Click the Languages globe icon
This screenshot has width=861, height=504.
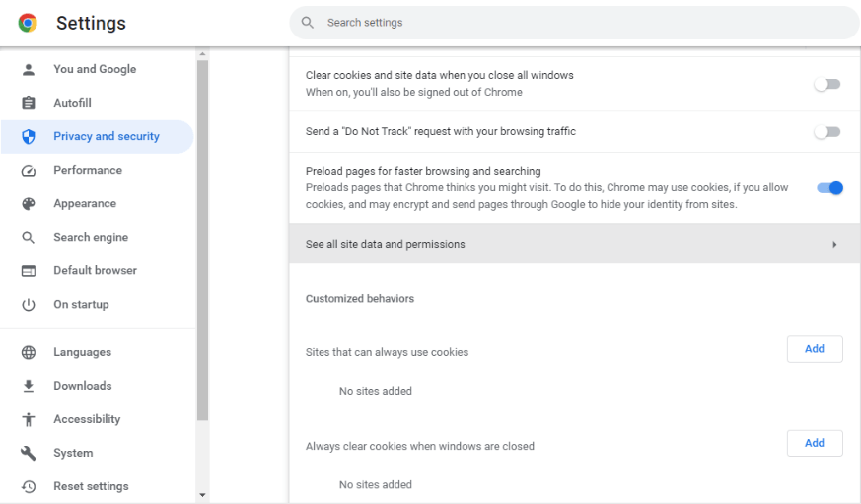click(x=29, y=352)
